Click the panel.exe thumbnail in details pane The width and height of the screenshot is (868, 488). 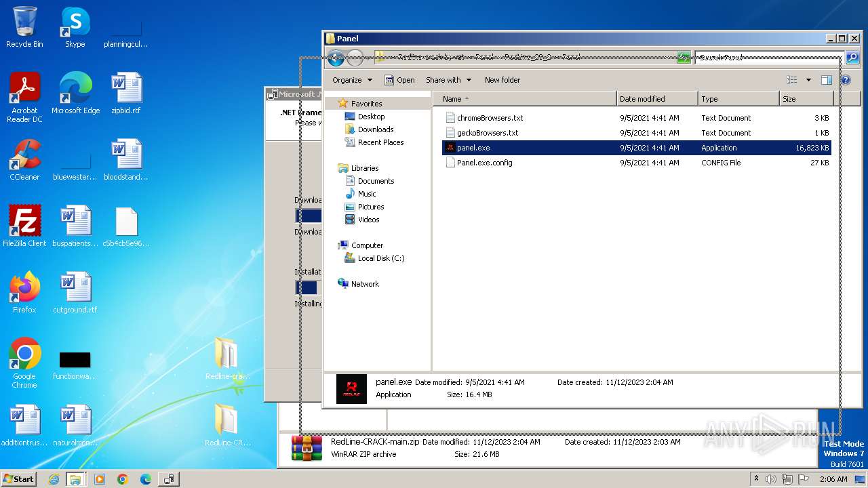coord(351,389)
